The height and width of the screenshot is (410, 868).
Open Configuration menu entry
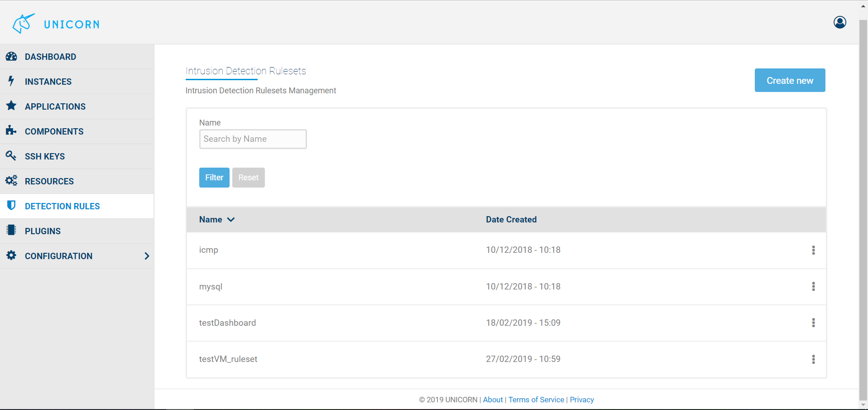(77, 256)
